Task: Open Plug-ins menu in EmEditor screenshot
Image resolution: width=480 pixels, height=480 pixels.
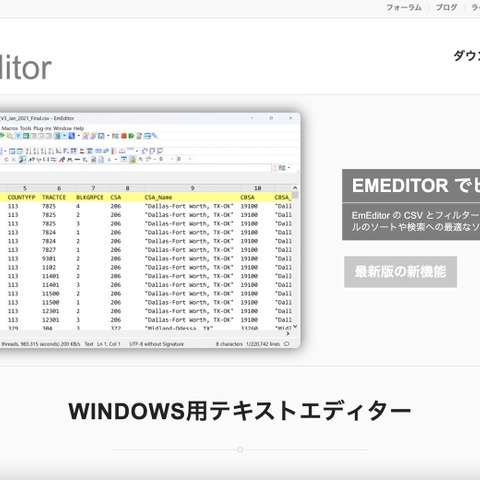Action: coord(42,128)
